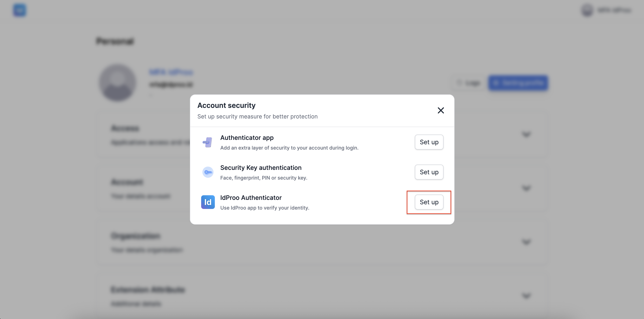Click 'Add an extra layer of security' description
644x319 pixels.
tap(289, 148)
